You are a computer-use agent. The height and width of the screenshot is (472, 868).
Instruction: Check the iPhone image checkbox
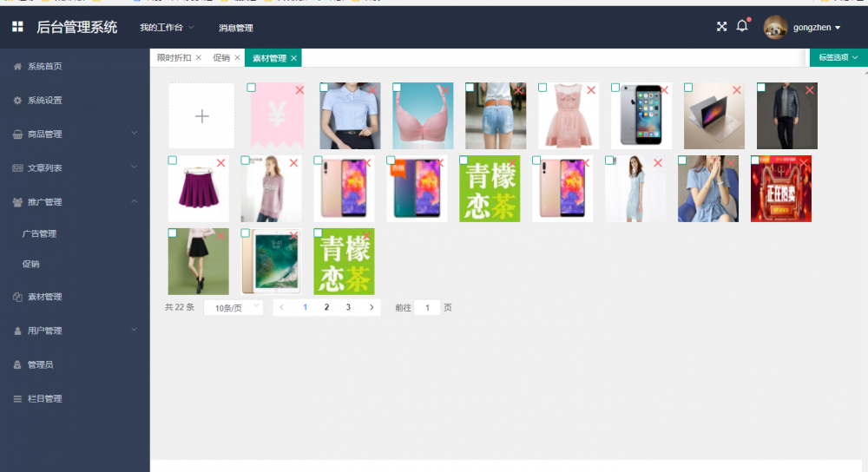[615, 88]
